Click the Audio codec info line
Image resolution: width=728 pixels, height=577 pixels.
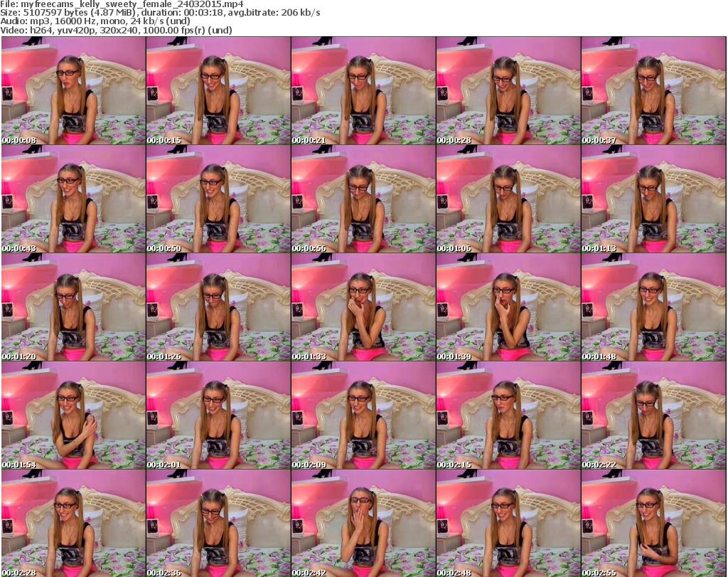(x=95, y=21)
